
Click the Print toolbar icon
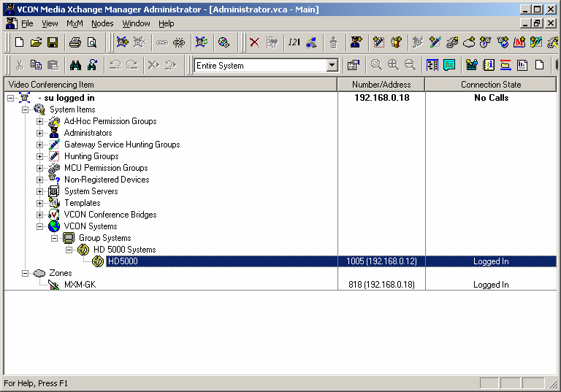point(75,42)
